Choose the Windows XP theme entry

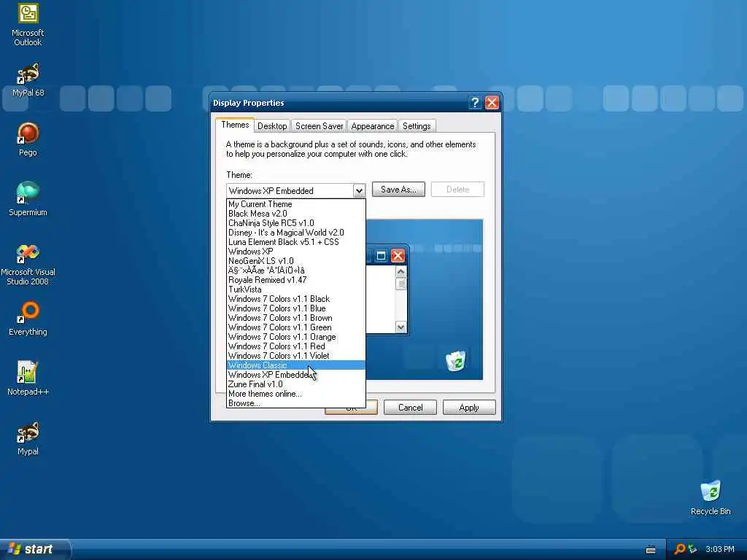pos(296,252)
